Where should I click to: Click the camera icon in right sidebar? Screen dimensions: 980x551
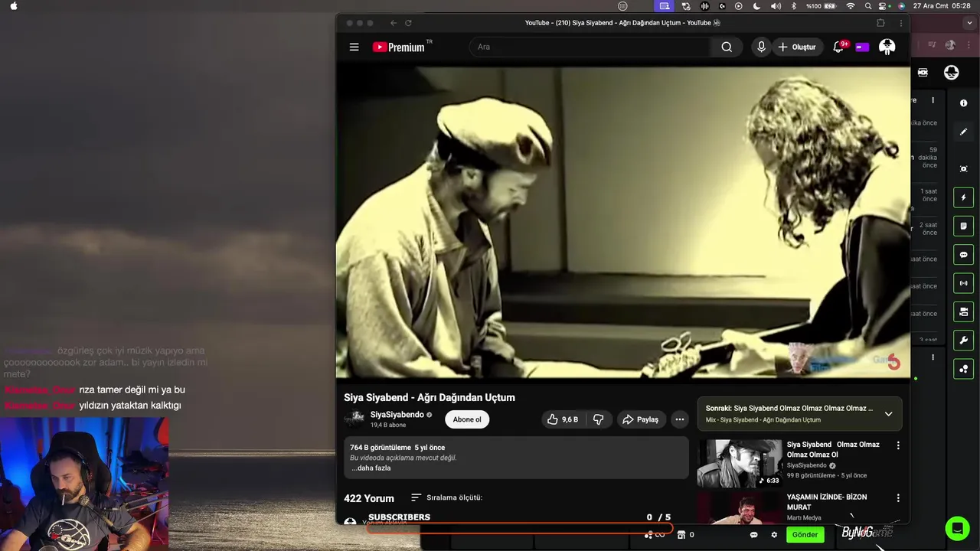coord(963,311)
